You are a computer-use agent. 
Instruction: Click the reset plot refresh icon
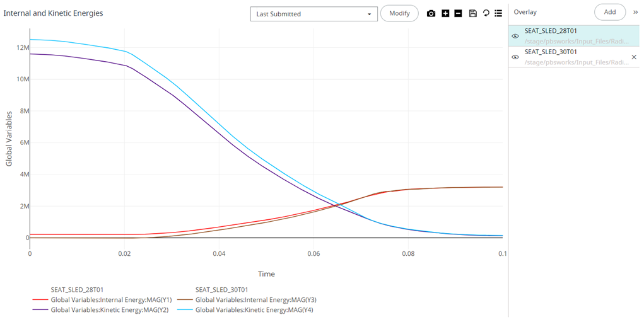[x=486, y=13]
